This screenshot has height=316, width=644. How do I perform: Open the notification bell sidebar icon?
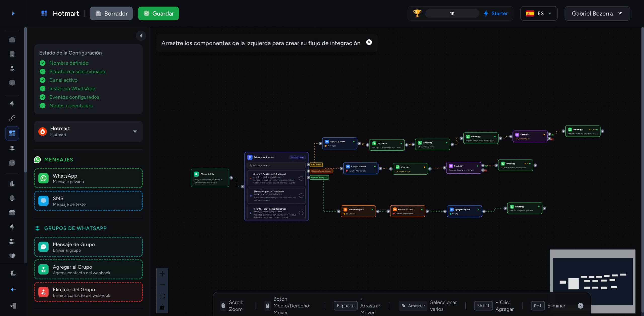(12, 198)
